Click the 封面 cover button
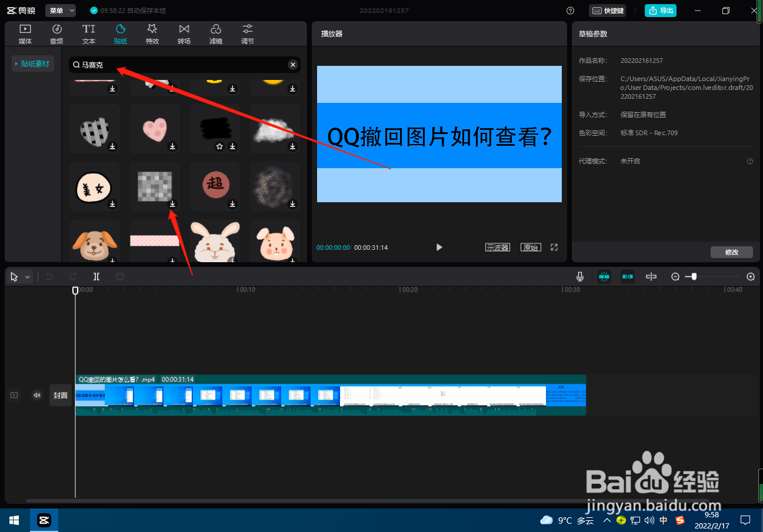 coord(61,396)
